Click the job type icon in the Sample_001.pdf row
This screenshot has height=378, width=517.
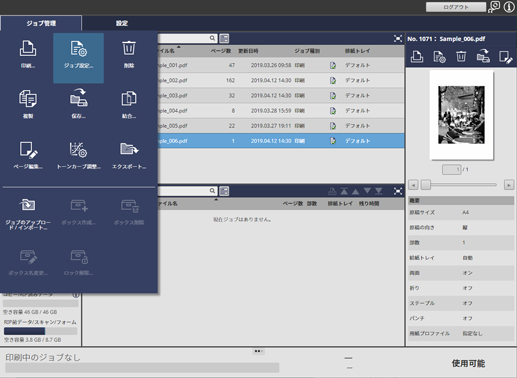(x=333, y=65)
